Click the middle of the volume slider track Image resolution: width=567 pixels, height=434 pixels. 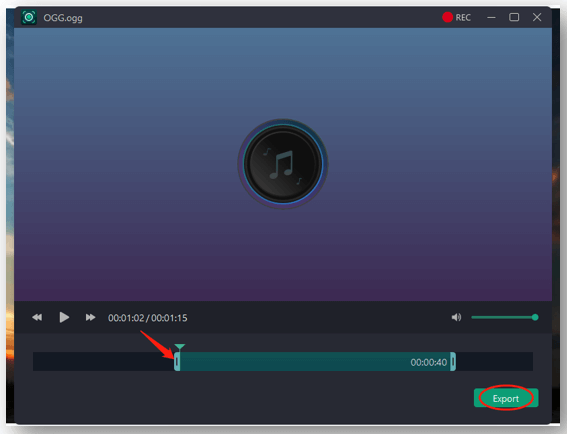(x=503, y=318)
